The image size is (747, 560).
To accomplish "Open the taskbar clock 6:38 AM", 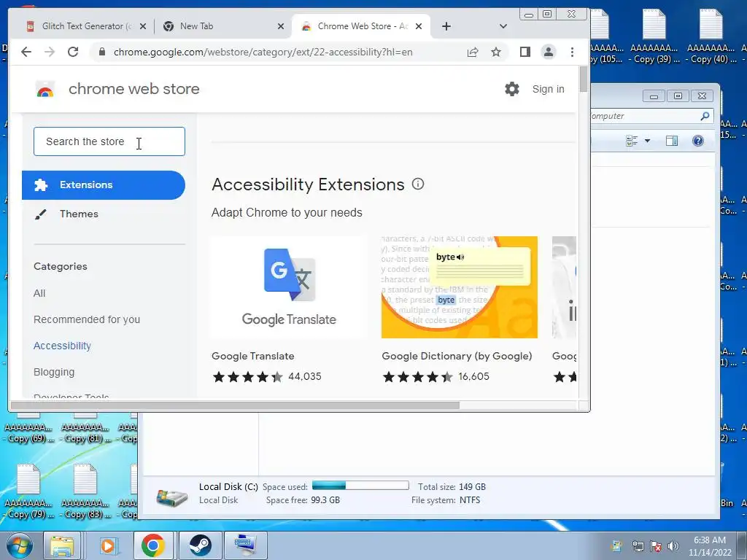I will pos(710,546).
